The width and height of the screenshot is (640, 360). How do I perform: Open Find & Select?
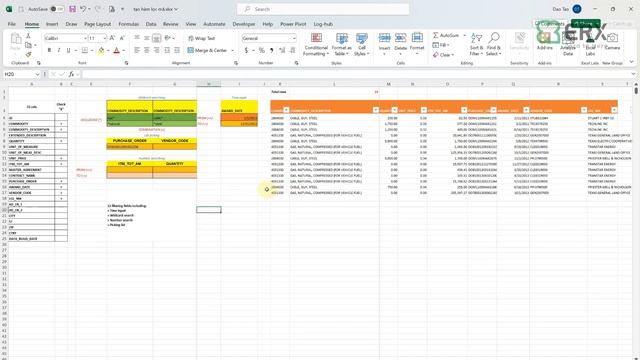pos(493,44)
